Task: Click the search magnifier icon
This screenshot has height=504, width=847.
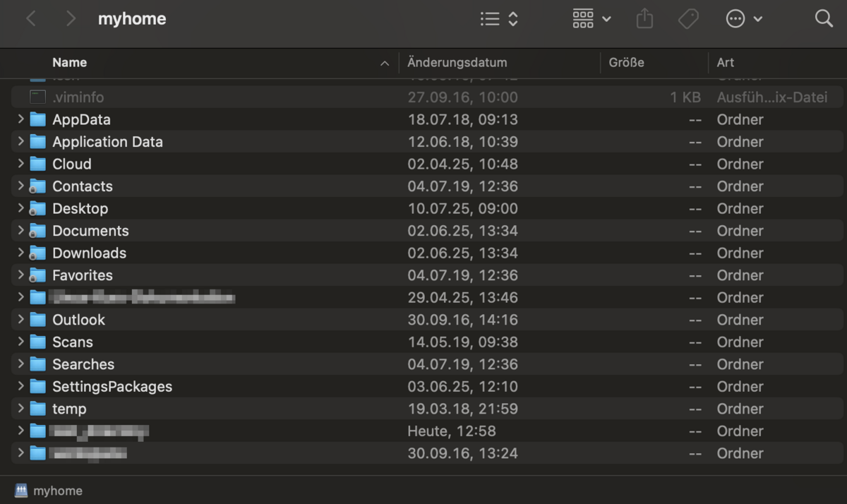Action: pyautogui.click(x=824, y=19)
